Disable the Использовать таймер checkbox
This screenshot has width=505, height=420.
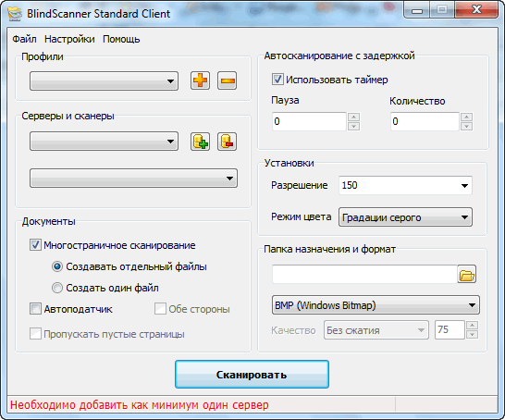click(x=277, y=80)
